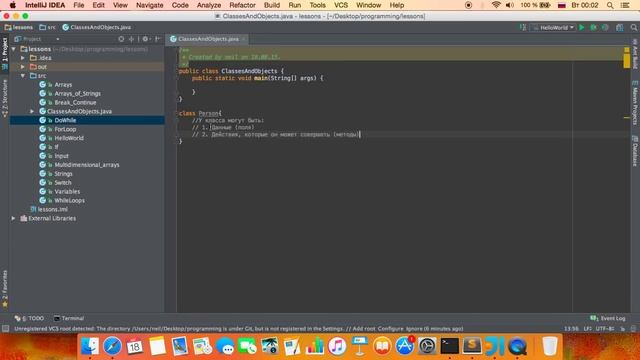Run the HelloWorld configuration with green play
Screen dimensions: 640x360
coord(582,27)
